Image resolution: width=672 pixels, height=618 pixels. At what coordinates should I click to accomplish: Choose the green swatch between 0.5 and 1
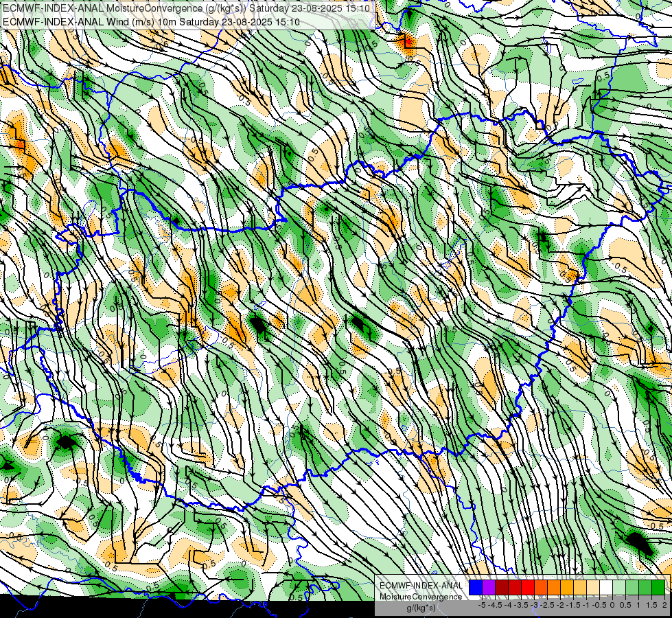[x=632, y=587]
